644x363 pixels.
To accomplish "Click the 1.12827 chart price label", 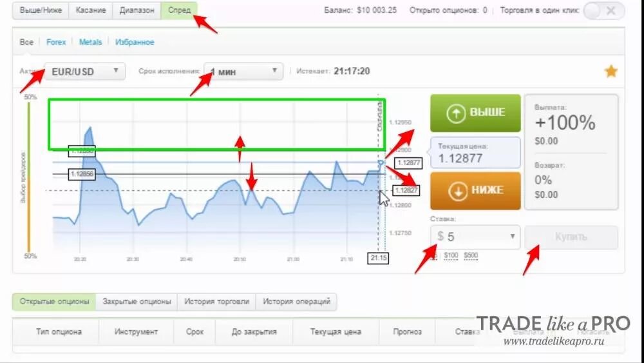I will [x=406, y=190].
